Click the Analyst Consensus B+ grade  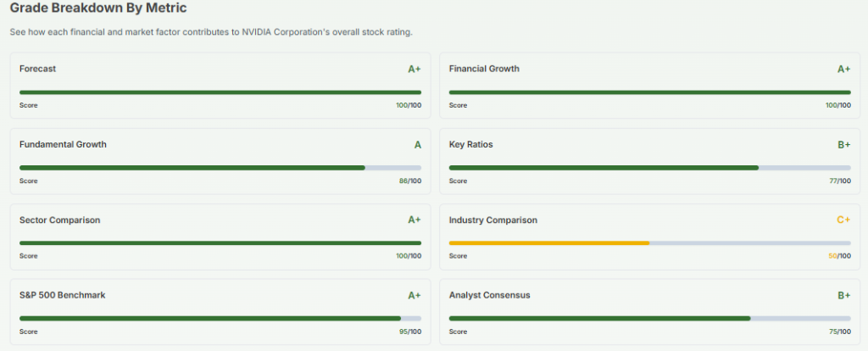844,296
